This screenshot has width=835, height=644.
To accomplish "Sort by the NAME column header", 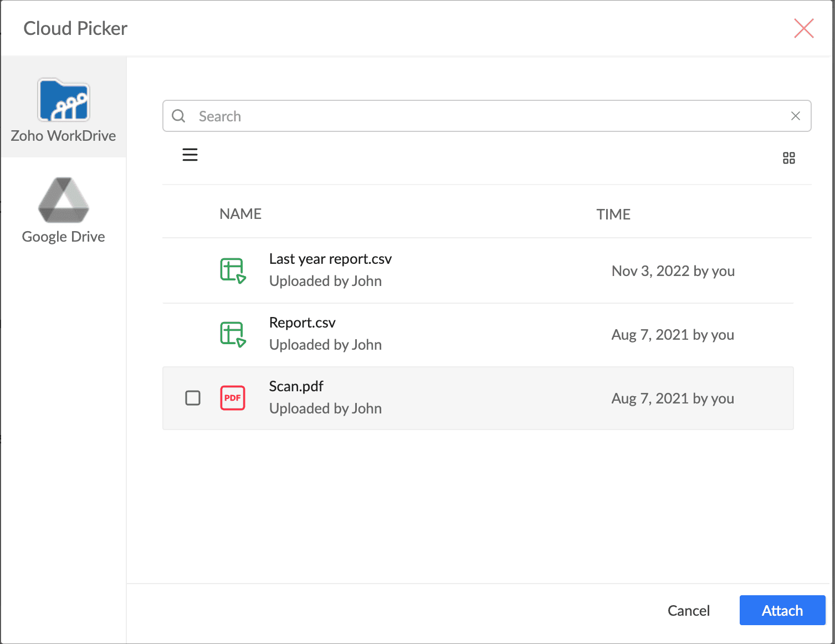I will point(240,214).
